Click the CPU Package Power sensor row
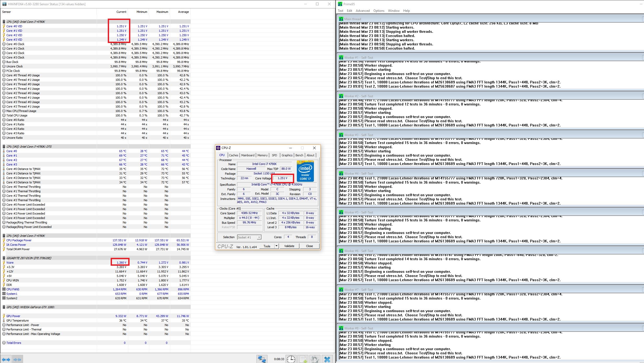The height and width of the screenshot is (363, 644). pyautogui.click(x=19, y=240)
